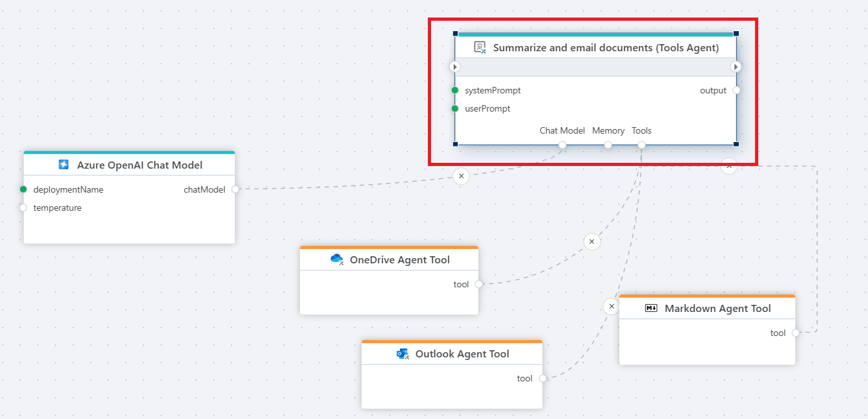This screenshot has height=419, width=868.
Task: Click the Azure OpenAI Chat Model icon
Action: click(x=64, y=165)
